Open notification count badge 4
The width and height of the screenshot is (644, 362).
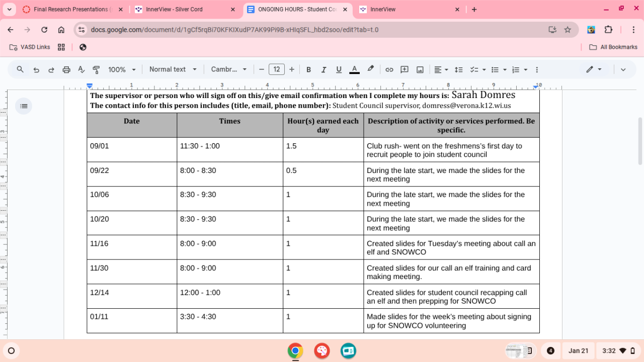pos(550,351)
